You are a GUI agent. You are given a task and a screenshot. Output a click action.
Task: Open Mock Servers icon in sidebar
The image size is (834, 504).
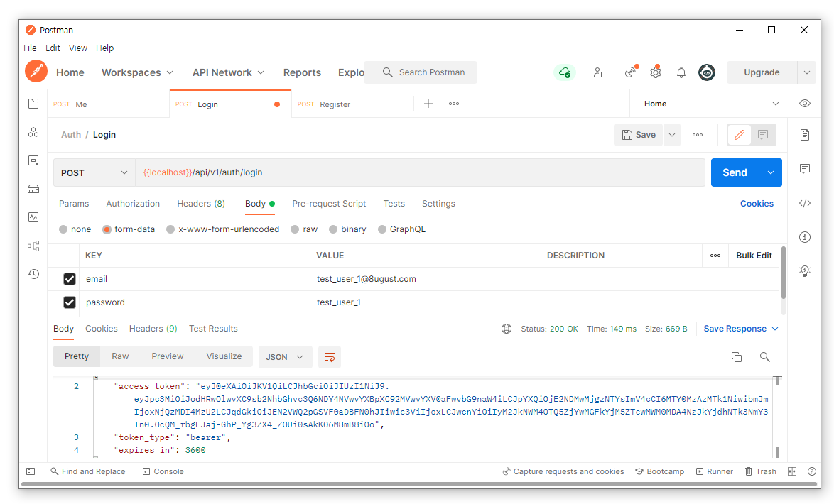click(x=33, y=189)
